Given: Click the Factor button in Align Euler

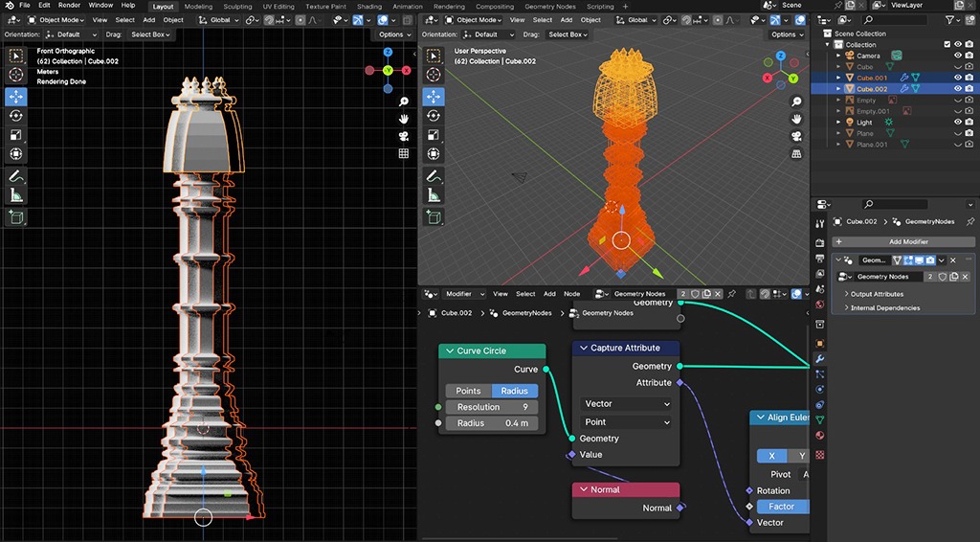Looking at the screenshot, I should tap(783, 507).
